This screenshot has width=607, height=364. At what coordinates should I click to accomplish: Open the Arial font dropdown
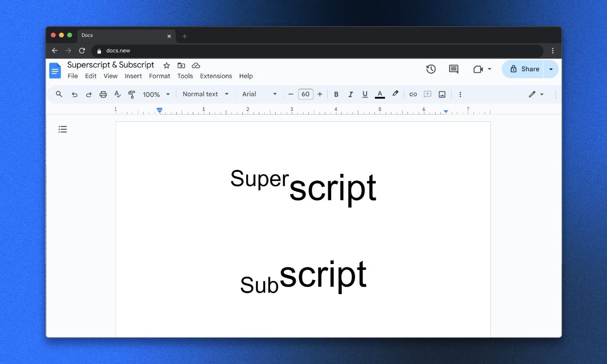[260, 94]
